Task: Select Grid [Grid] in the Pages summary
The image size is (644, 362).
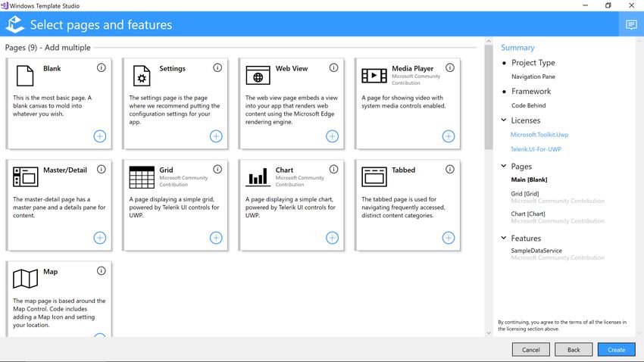Action: click(525, 194)
